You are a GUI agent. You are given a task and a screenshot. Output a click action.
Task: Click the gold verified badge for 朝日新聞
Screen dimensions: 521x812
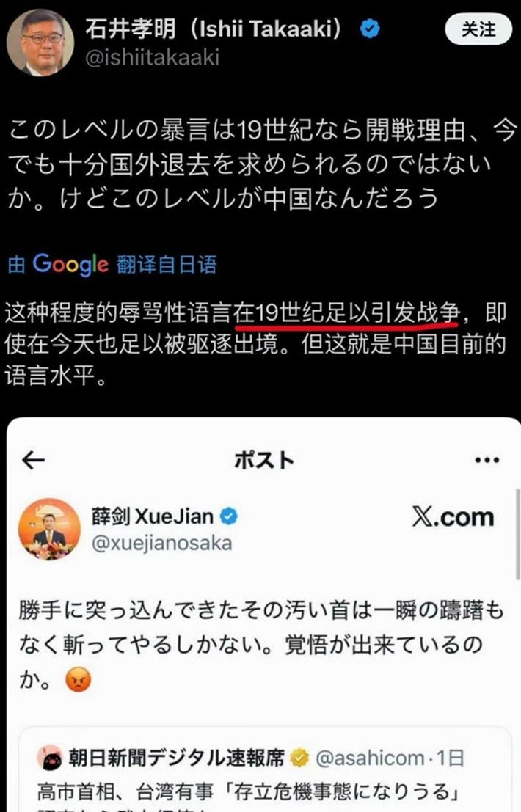pos(299,758)
